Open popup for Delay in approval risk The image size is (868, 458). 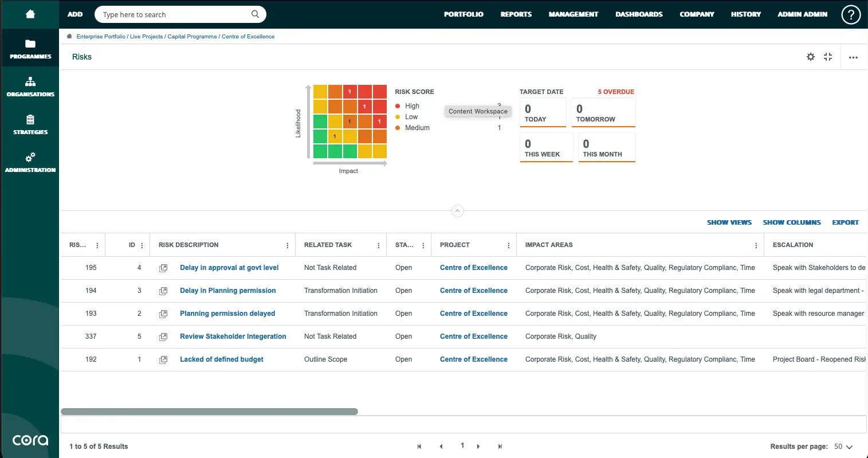coord(163,268)
